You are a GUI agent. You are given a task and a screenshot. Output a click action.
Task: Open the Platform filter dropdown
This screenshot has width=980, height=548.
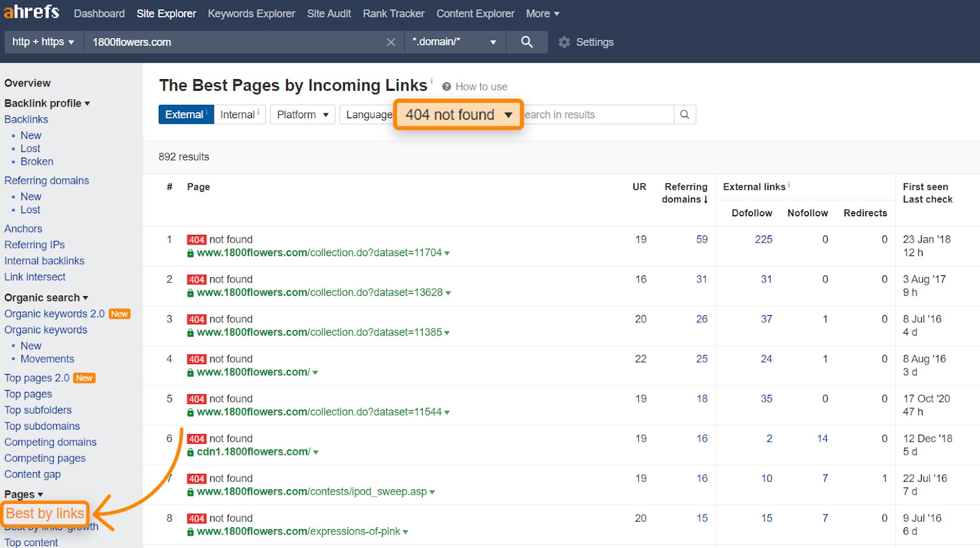[x=303, y=115]
